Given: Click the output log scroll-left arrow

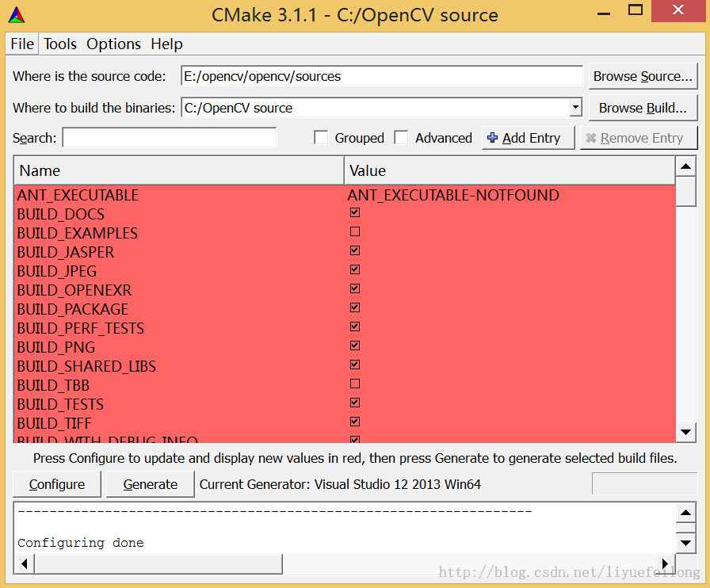Looking at the screenshot, I should 25,563.
